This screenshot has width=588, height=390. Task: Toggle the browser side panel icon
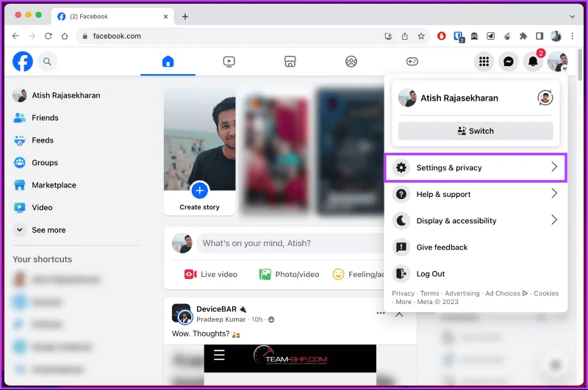click(539, 36)
